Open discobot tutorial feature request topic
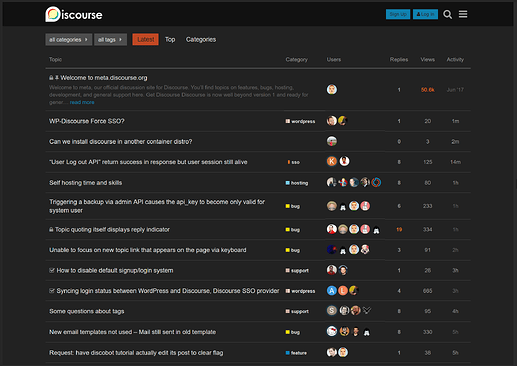This screenshot has width=517, height=366. 136,353
